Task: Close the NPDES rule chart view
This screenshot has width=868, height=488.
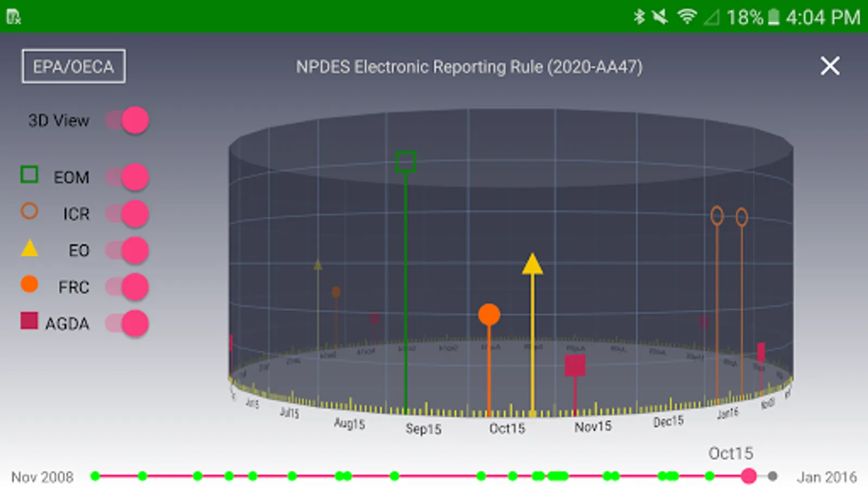Action: click(x=830, y=66)
